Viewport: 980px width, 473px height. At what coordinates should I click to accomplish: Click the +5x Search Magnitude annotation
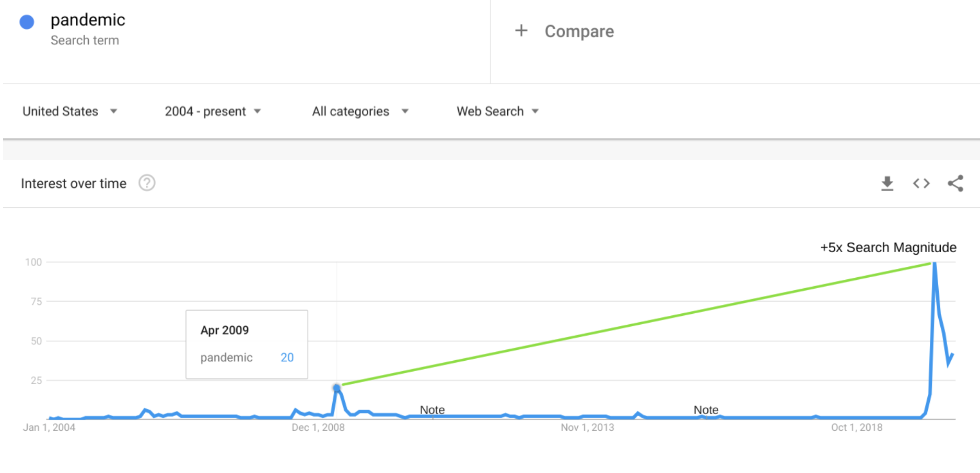[x=888, y=247]
